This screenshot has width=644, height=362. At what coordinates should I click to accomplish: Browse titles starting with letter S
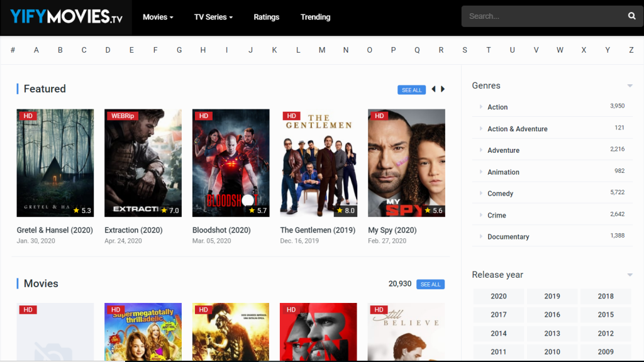tap(465, 50)
